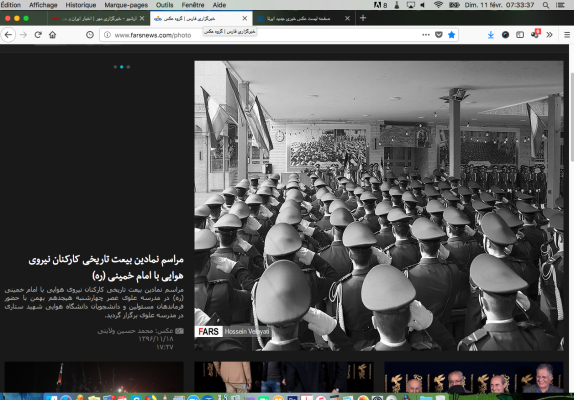Open a new tab with plus button
This screenshot has height=400, width=574.
pos(363,18)
